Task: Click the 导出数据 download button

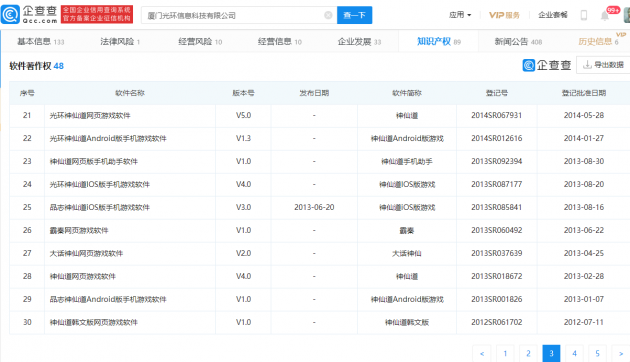Action: tap(603, 65)
